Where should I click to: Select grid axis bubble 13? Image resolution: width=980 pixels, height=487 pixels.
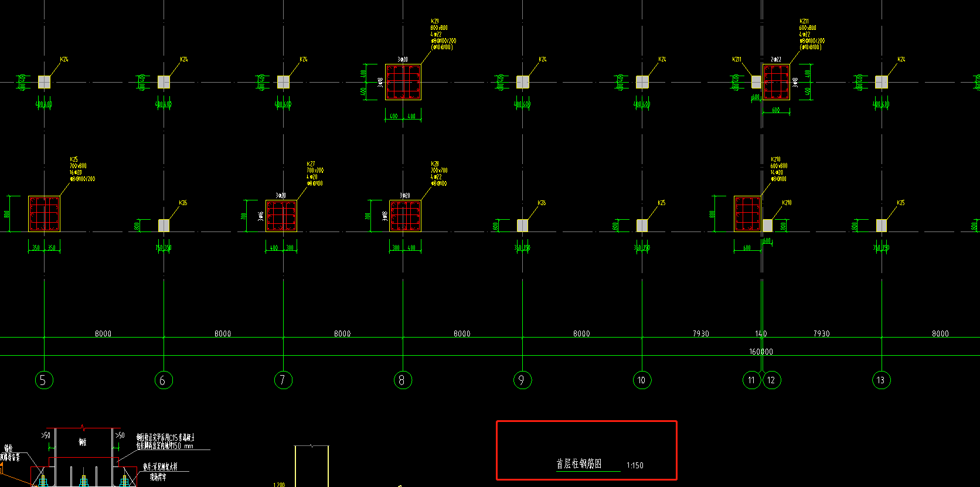[881, 380]
